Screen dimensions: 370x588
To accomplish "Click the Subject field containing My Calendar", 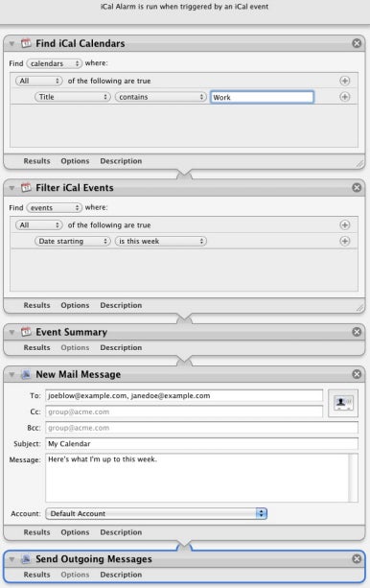I will [x=201, y=443].
